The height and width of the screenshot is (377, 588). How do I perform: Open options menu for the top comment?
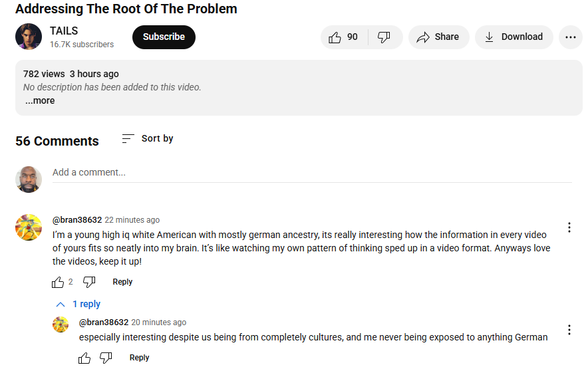[x=569, y=227]
